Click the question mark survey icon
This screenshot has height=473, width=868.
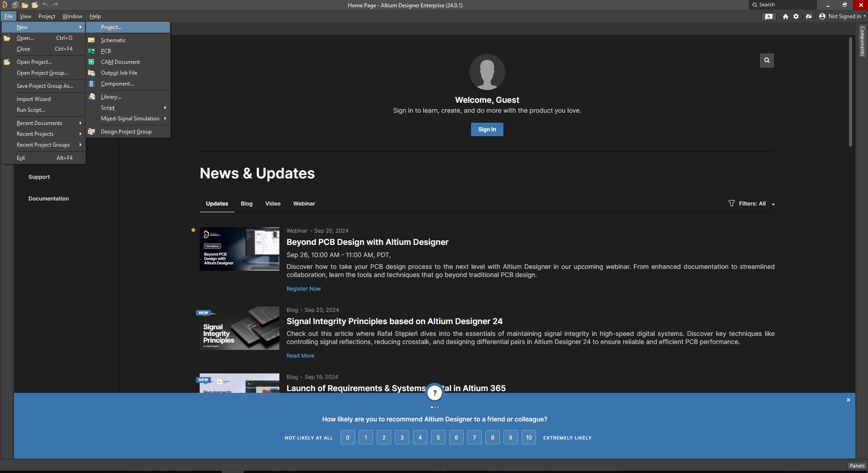click(x=435, y=393)
